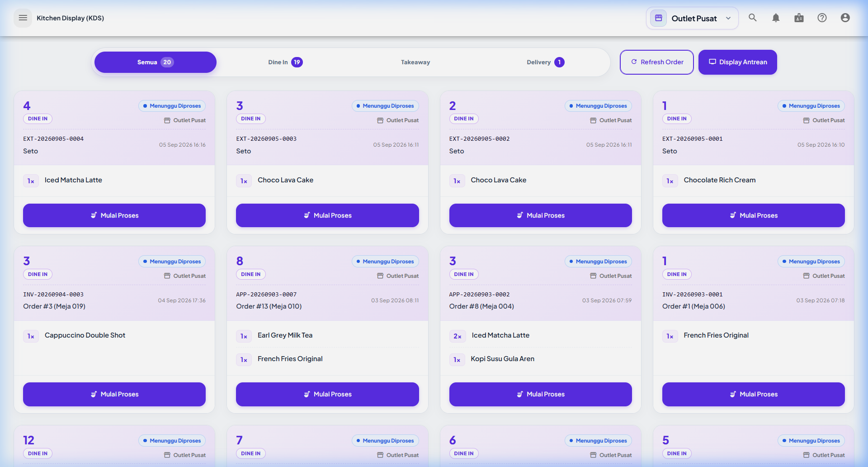The width and height of the screenshot is (868, 467).
Task: Click Menunggu Diproses badge on EXT-20260905-0004 card
Action: [x=172, y=106]
